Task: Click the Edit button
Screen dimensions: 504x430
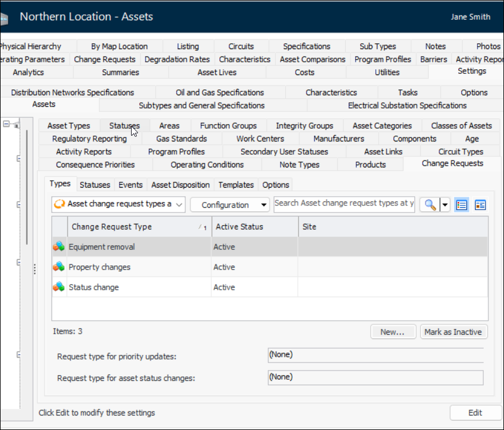Action: 475,413
